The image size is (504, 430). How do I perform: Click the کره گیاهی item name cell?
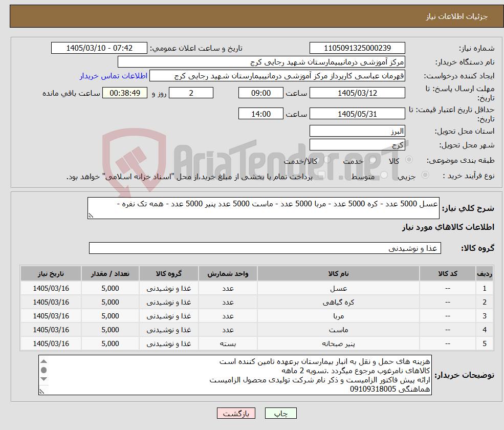[338, 302]
